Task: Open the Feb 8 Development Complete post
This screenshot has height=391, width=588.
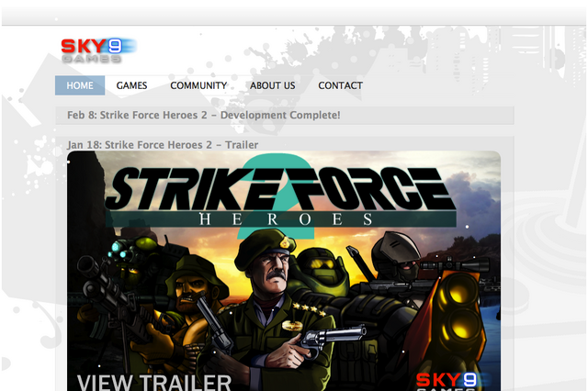Action: [204, 115]
